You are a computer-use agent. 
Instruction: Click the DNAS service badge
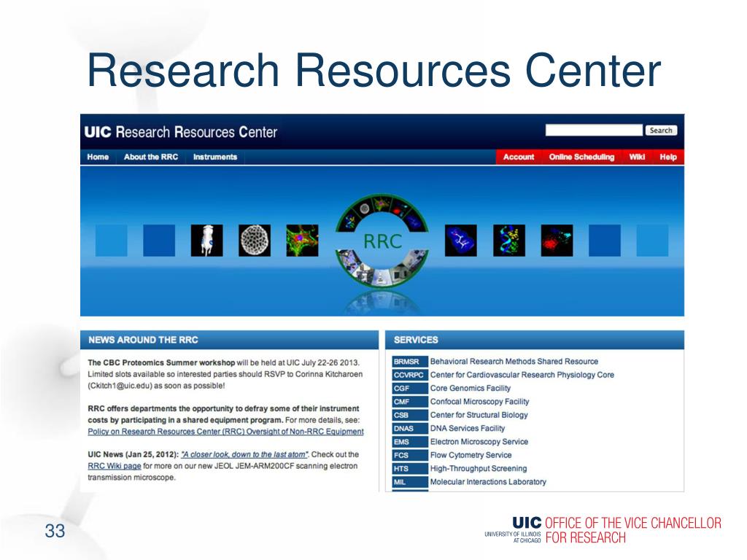[410, 429]
